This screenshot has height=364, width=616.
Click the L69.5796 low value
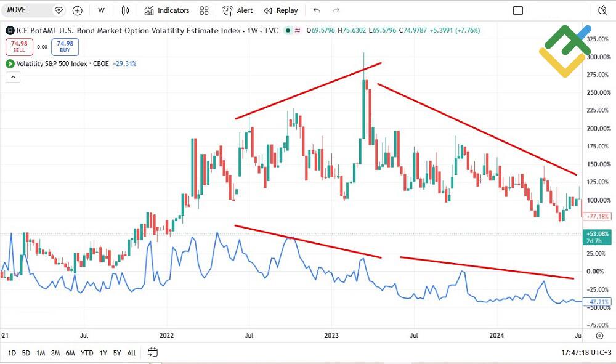pos(383,30)
